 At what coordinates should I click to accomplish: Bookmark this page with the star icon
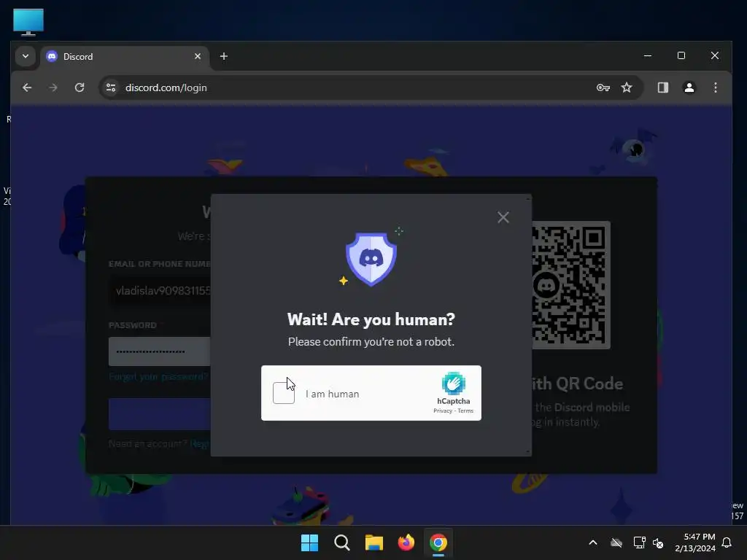pyautogui.click(x=627, y=87)
